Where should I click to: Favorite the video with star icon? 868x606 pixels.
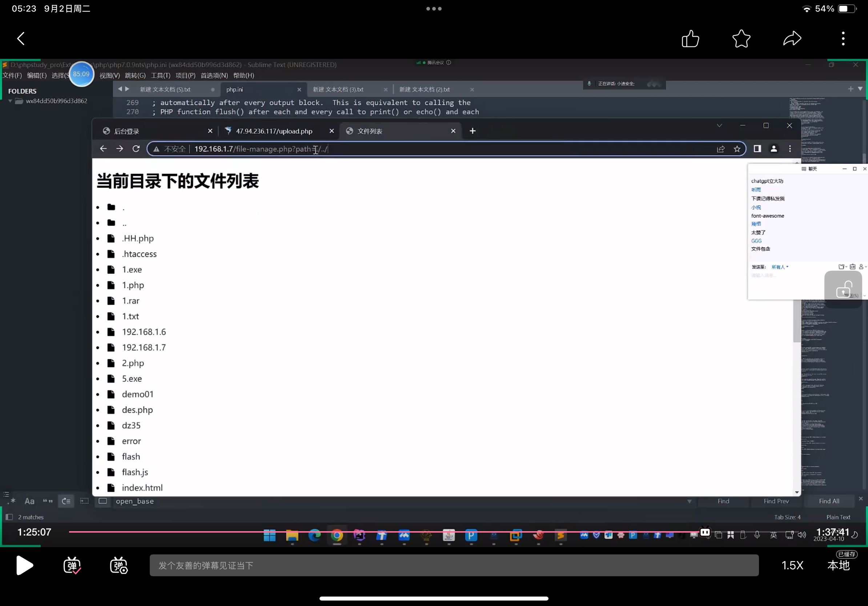click(x=741, y=39)
